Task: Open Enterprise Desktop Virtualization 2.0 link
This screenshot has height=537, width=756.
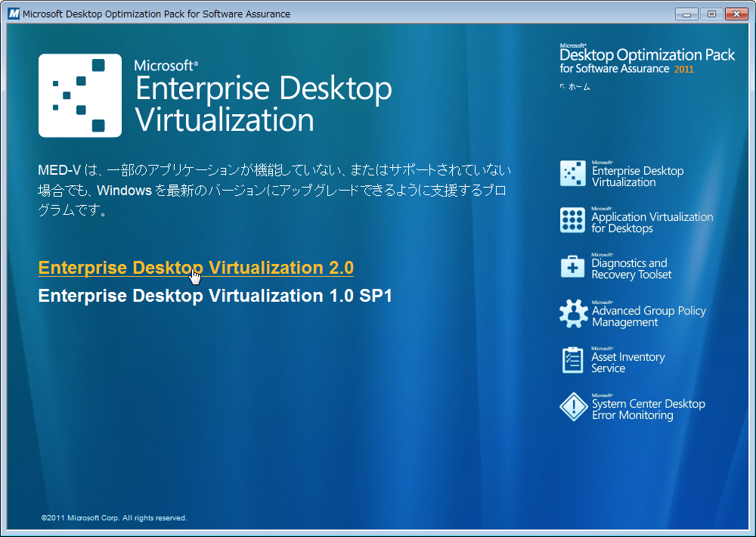Action: [x=196, y=268]
